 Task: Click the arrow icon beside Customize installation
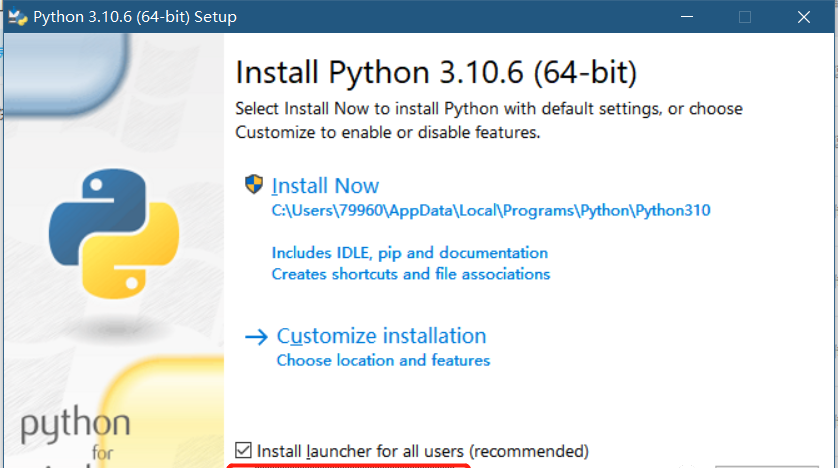coord(256,337)
